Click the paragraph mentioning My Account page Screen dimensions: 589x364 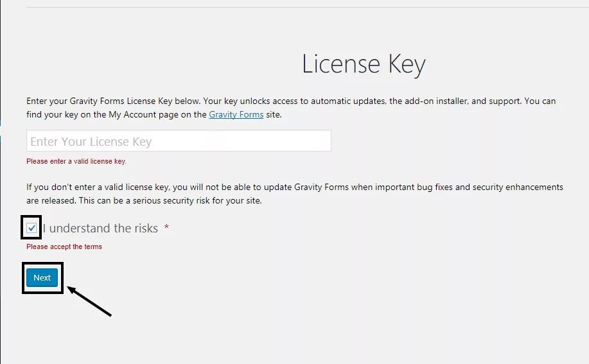(x=291, y=108)
